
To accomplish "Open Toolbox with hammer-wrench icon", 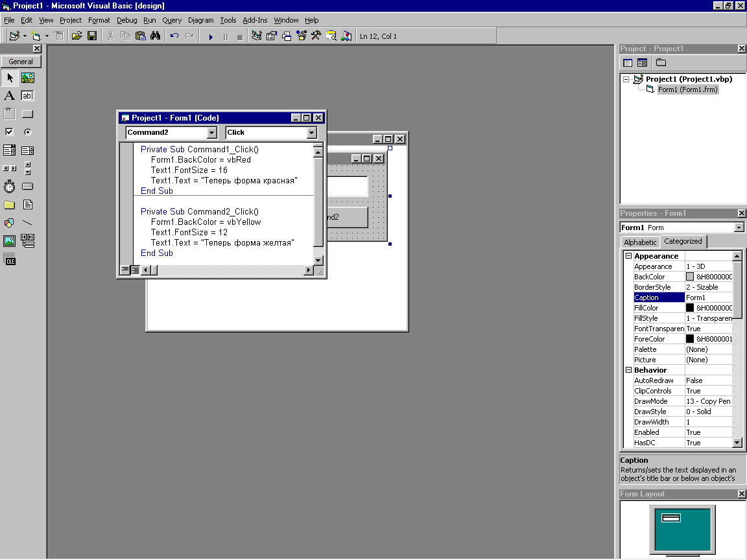I will click(x=316, y=36).
